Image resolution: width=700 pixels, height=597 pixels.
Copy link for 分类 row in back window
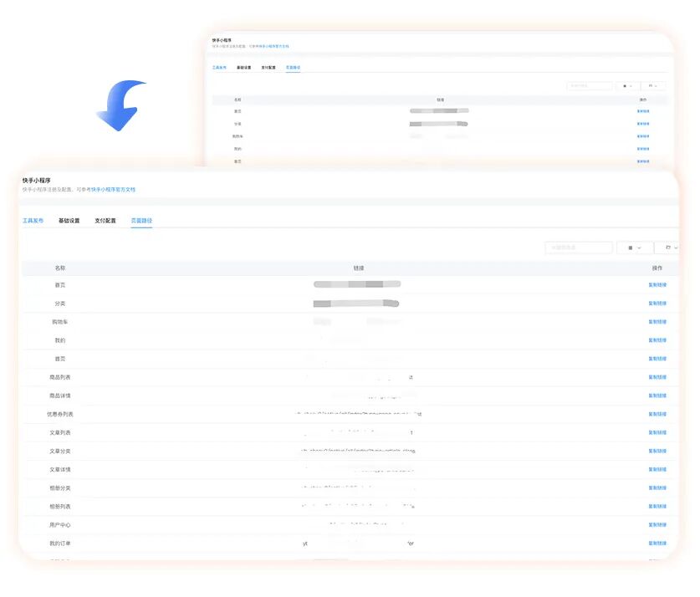(643, 124)
